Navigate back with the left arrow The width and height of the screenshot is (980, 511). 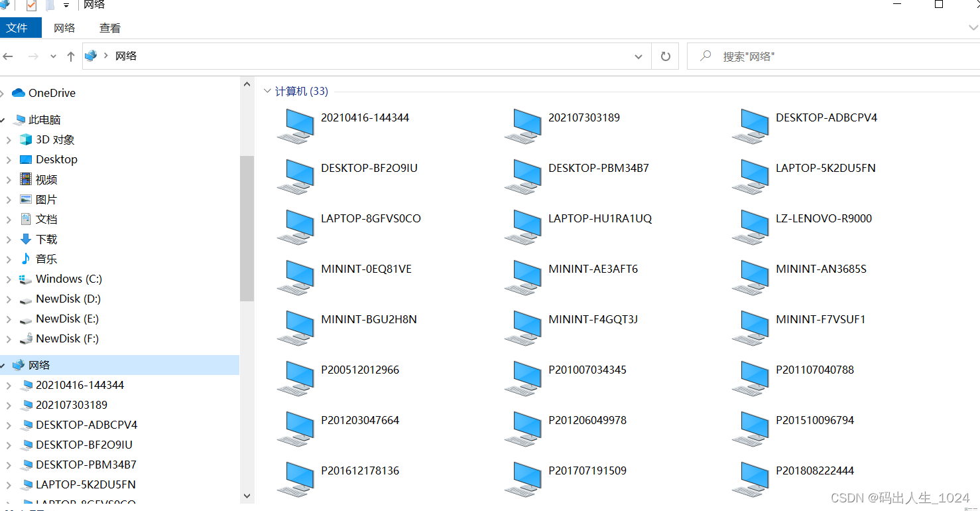click(x=8, y=56)
